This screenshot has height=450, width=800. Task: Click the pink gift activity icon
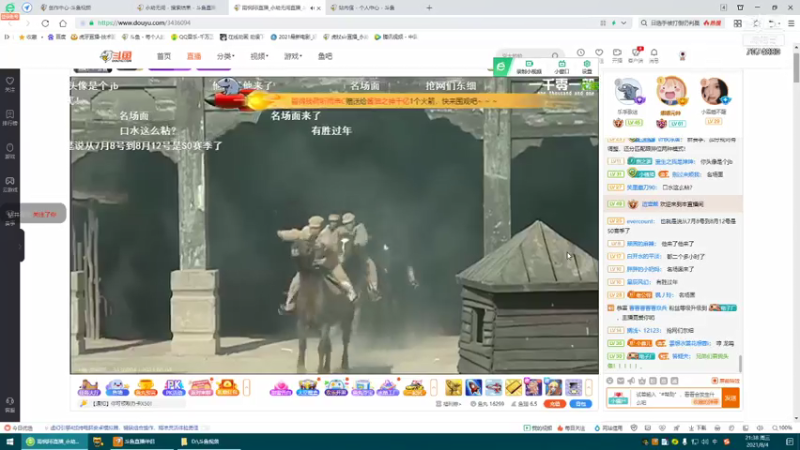[280, 388]
